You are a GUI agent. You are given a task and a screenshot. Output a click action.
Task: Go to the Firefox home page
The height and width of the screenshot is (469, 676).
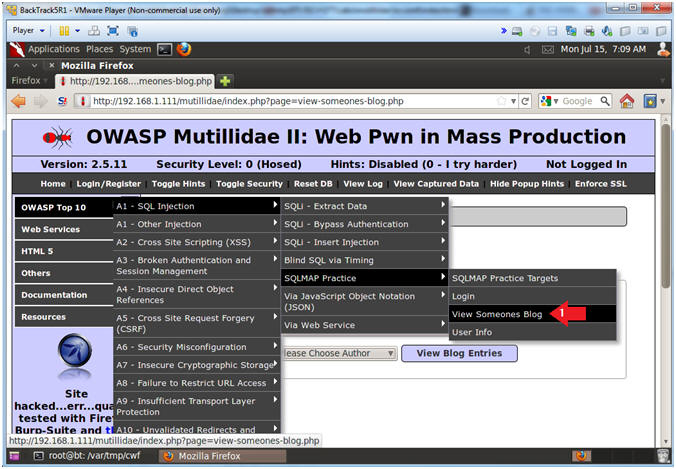pyautogui.click(x=627, y=101)
